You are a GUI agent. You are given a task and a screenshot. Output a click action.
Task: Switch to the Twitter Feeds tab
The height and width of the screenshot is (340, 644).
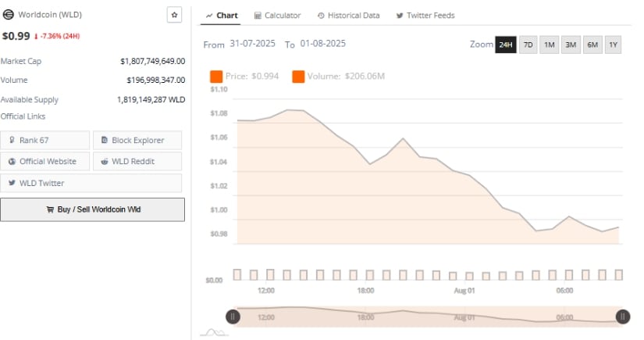click(x=425, y=16)
